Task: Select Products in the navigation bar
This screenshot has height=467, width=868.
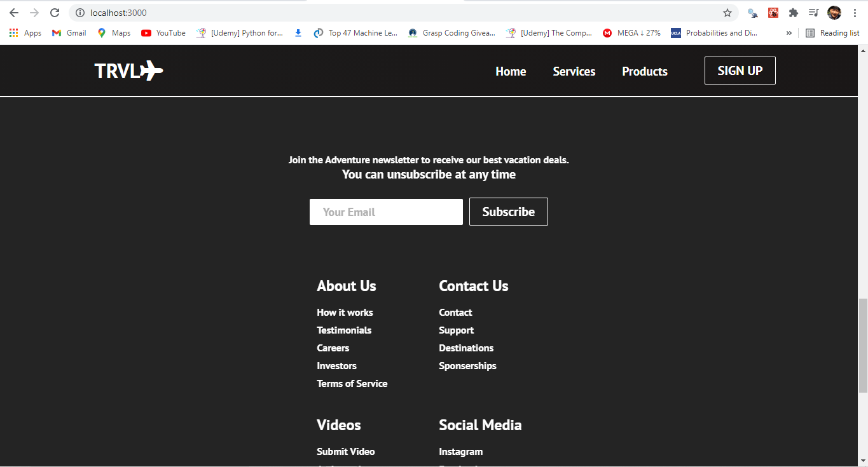Action: click(644, 71)
